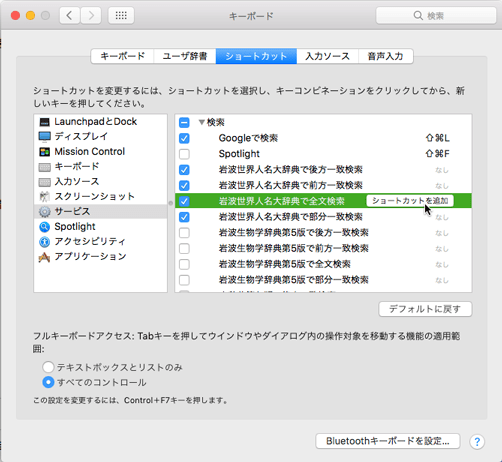
Task: Click the デフォルトに戻す button
Action: pos(425,309)
